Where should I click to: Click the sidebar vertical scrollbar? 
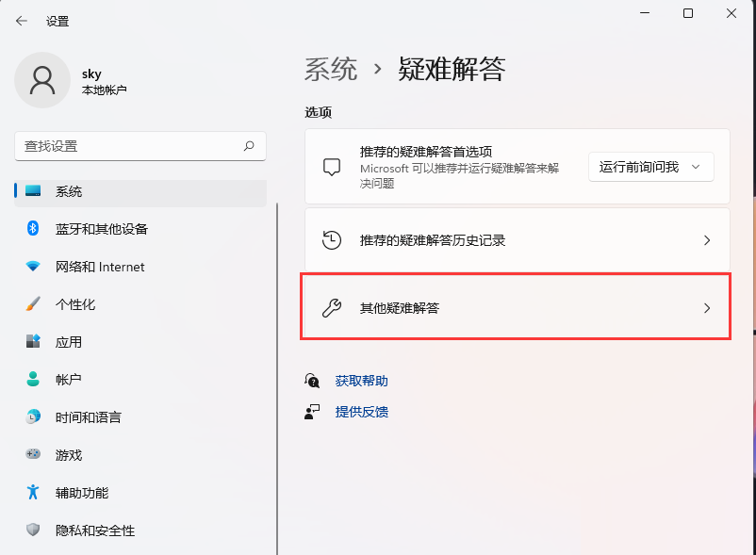[x=277, y=378]
